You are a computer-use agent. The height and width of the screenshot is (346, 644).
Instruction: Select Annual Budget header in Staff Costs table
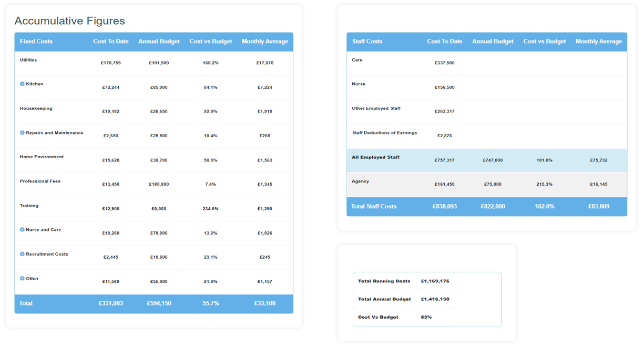[x=493, y=42]
